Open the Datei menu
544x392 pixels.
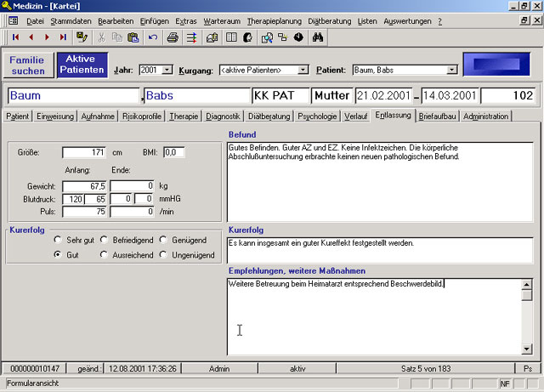pos(35,21)
